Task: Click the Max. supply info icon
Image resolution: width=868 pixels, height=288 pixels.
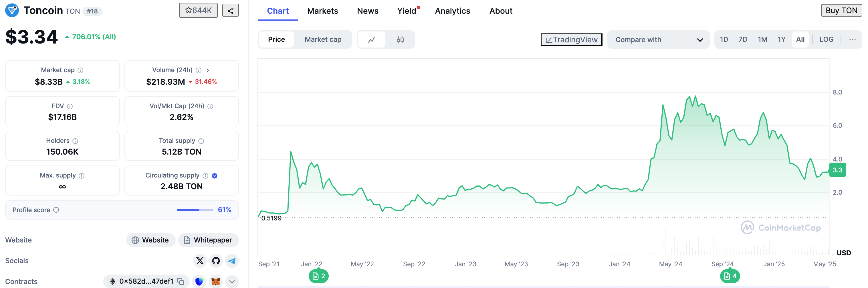Action: [x=82, y=176]
